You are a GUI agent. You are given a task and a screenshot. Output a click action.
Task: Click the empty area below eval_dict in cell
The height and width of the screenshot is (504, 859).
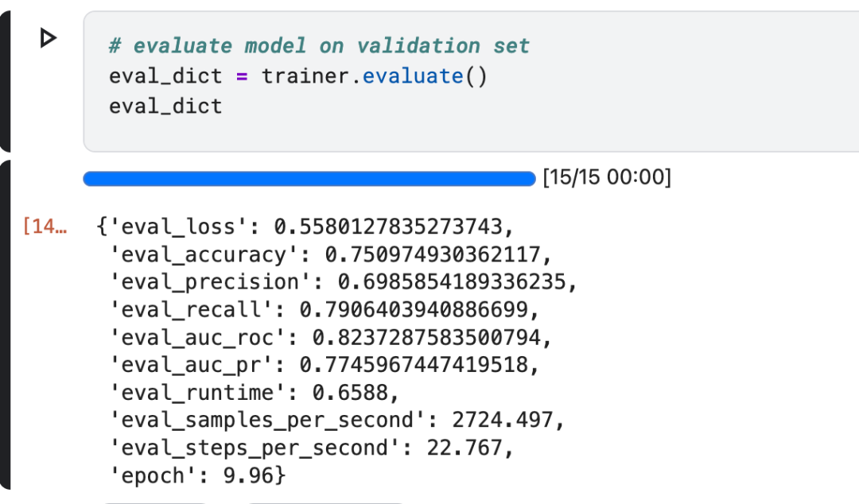click(471, 134)
